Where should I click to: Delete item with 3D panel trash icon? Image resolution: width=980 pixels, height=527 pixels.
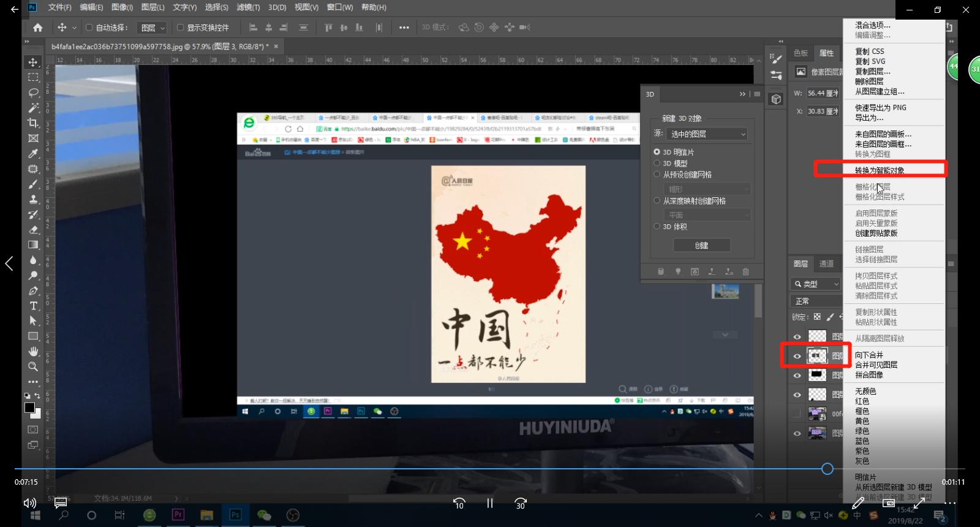tap(745, 271)
